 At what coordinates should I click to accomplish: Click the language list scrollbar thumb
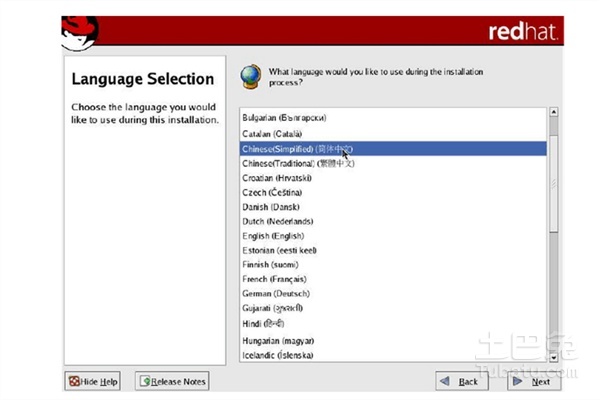tap(553, 183)
